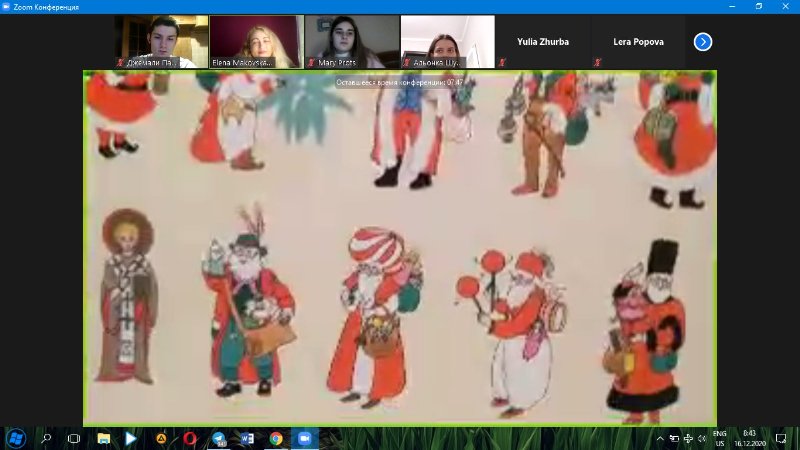Click the shared screen illustration area
This screenshot has width=800, height=450.
coord(400,248)
